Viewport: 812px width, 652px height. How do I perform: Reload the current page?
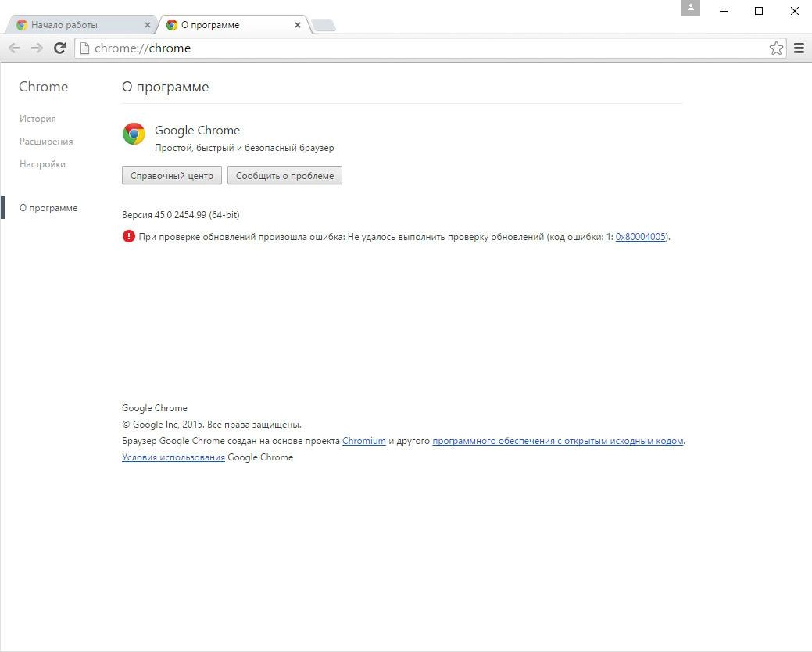(60, 48)
